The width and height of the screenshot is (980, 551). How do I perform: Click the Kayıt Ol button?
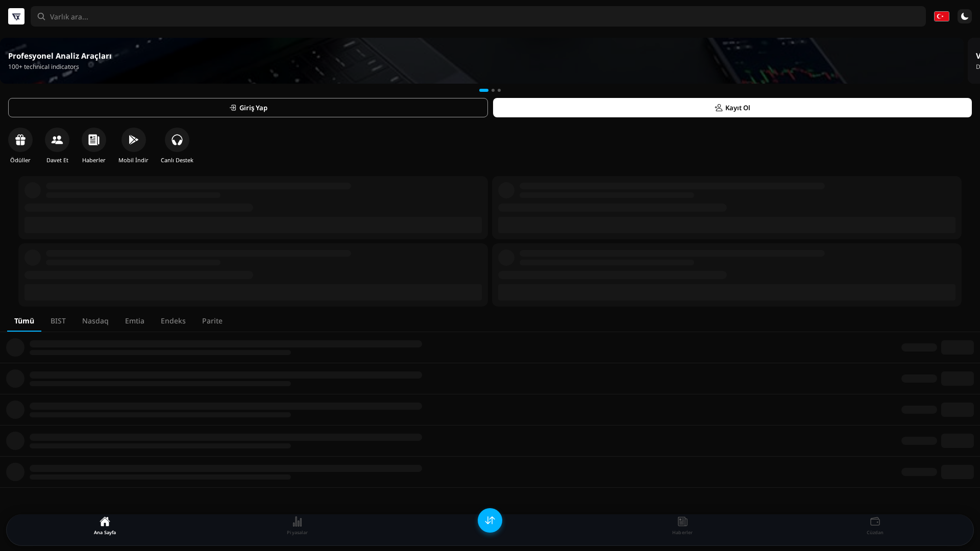coord(732,108)
